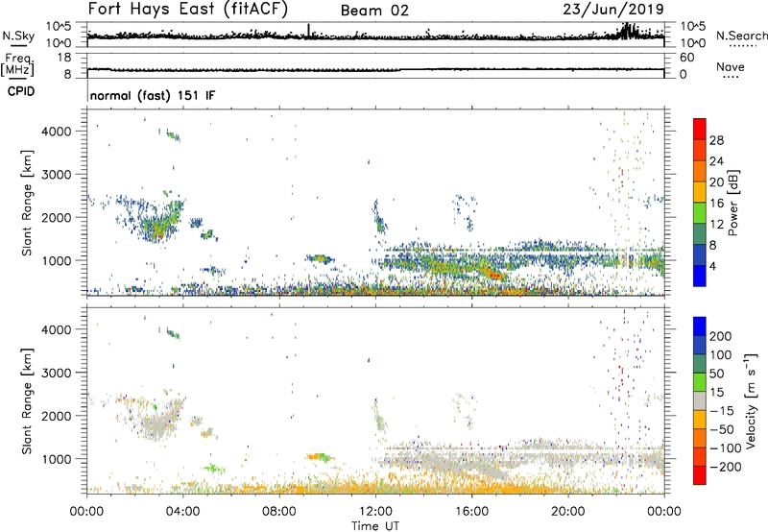Click the date '23/Jun/2019'
This screenshot has width=768, height=532.
click(613, 10)
